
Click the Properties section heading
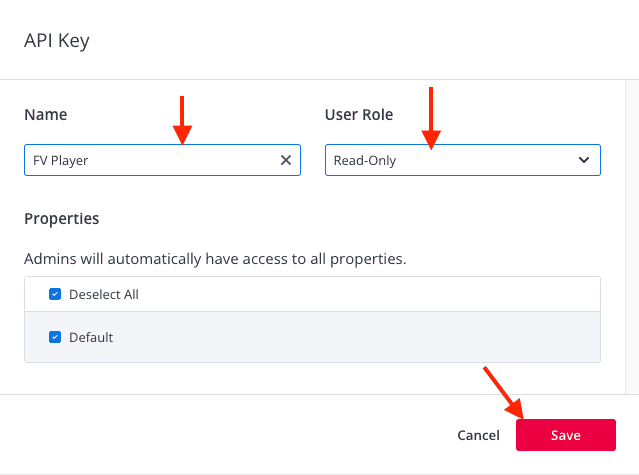(62, 219)
